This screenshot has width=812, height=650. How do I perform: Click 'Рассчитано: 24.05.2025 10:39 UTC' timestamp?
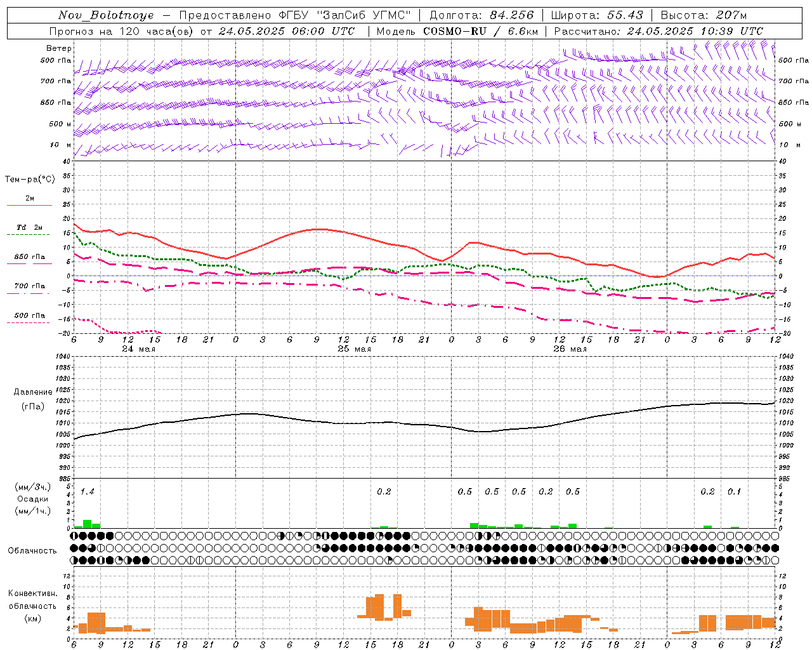coord(658,31)
